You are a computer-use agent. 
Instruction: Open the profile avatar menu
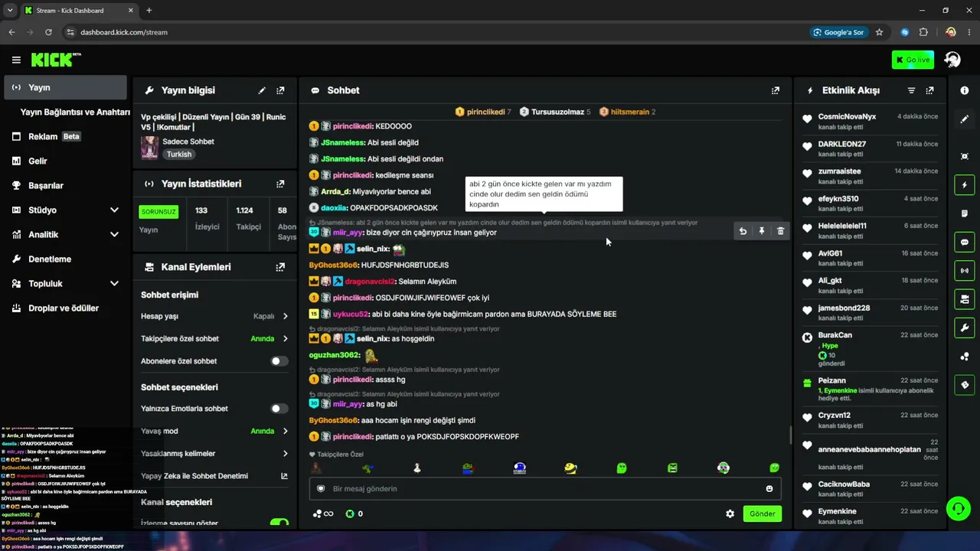click(x=952, y=60)
